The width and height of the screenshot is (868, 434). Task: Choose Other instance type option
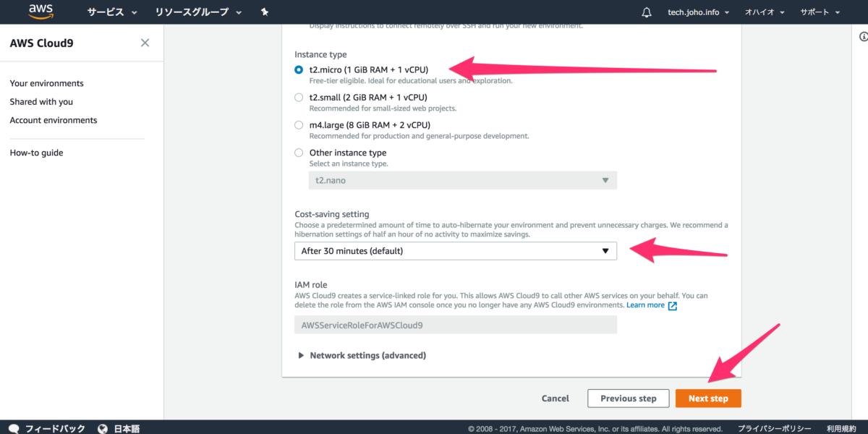pos(299,153)
